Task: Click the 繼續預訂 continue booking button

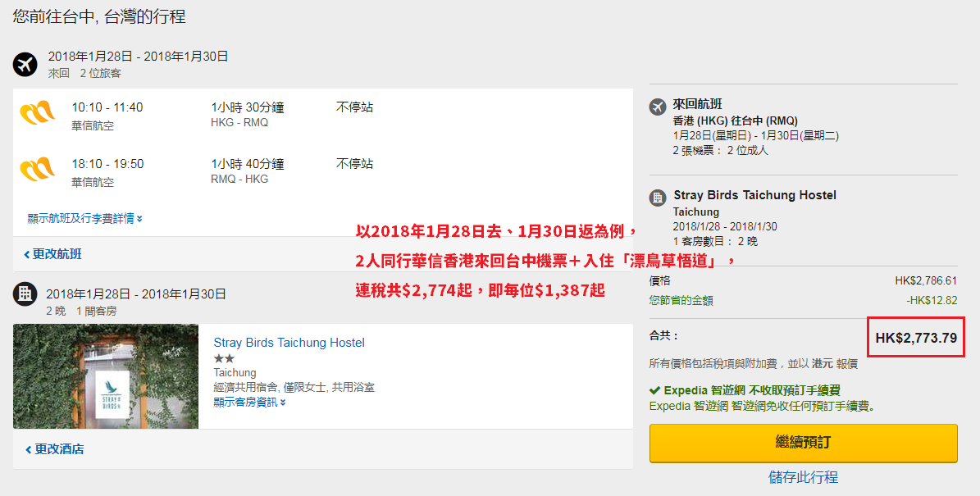Action: (x=803, y=443)
